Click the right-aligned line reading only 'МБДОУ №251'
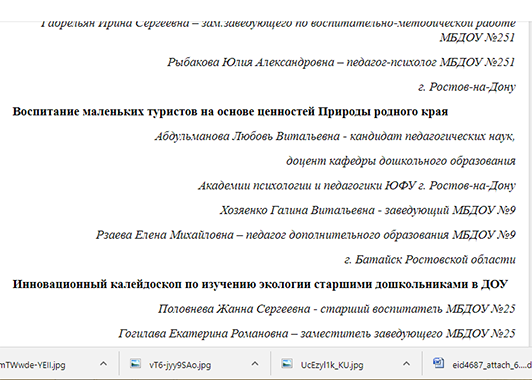 click(x=477, y=37)
